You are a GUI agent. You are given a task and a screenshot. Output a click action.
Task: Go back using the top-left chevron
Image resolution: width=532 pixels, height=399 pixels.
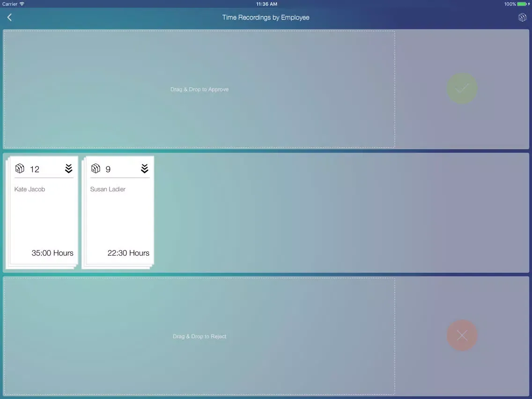pos(9,17)
